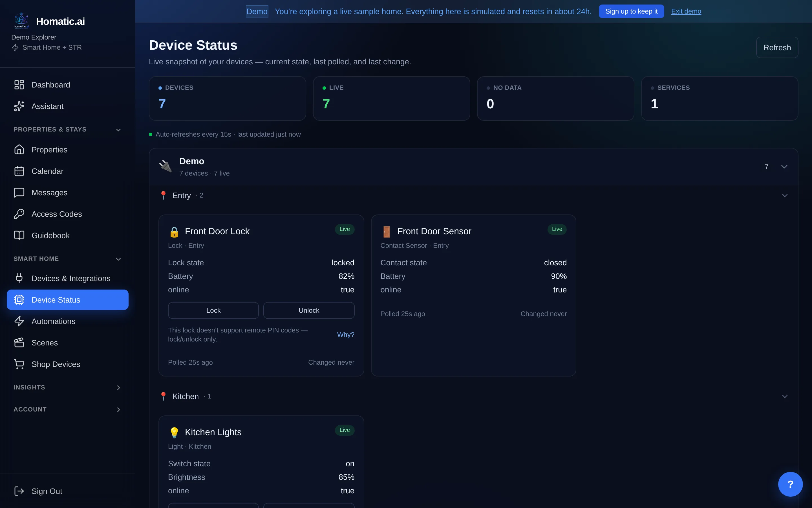This screenshot has height=508, width=812.
Task: Collapse the Smart Home sidebar section
Action: coord(118,259)
